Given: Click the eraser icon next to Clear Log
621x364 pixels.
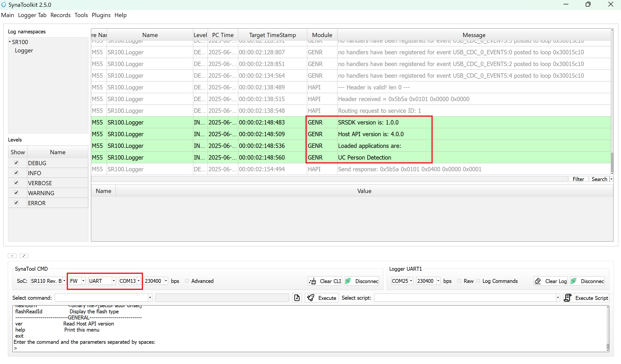Looking at the screenshot, I should pyautogui.click(x=538, y=281).
